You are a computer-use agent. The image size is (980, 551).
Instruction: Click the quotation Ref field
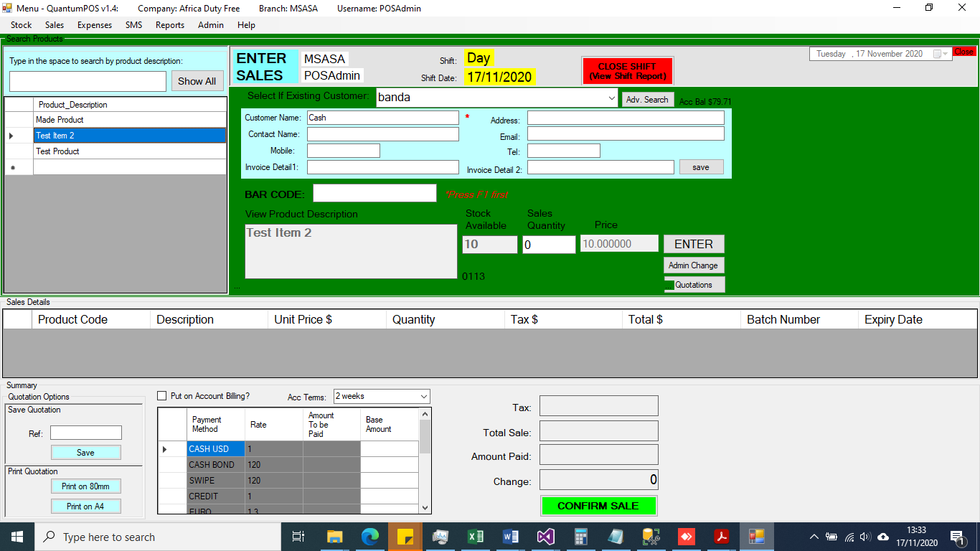(86, 433)
